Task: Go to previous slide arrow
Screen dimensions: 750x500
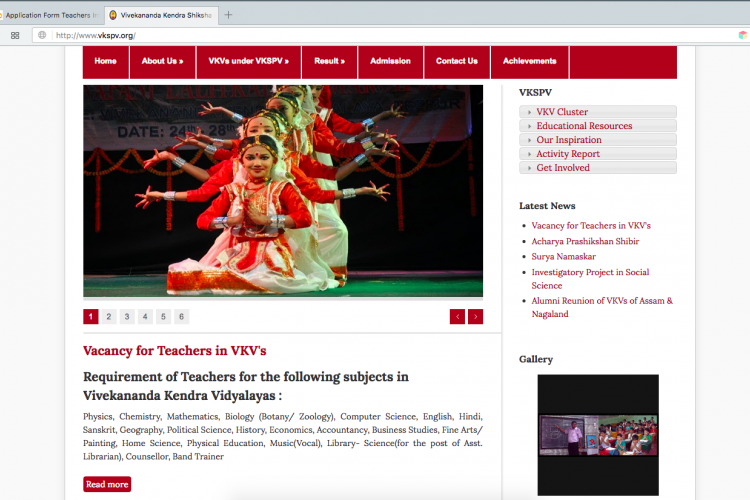Action: tap(457, 316)
